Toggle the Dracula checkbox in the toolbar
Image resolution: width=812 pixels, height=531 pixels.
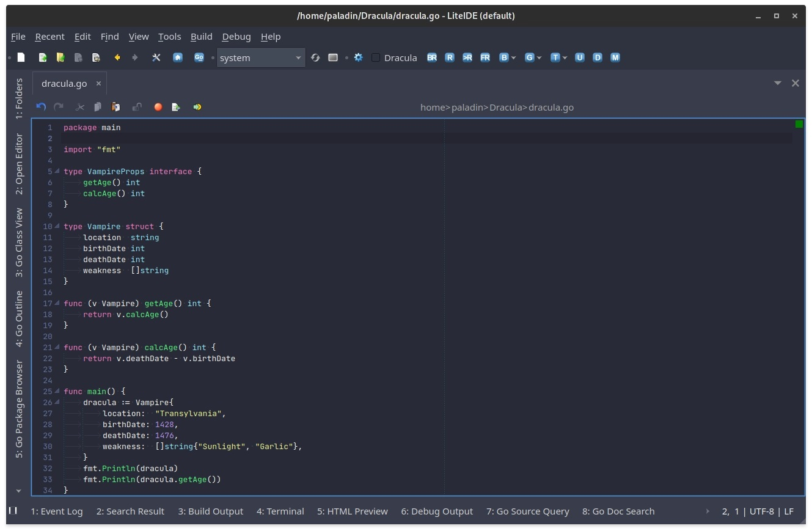[376, 57]
